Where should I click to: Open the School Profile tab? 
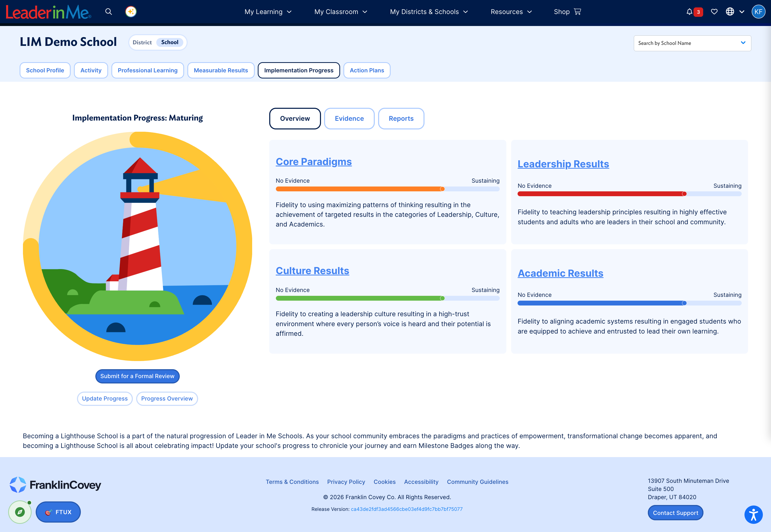point(45,70)
